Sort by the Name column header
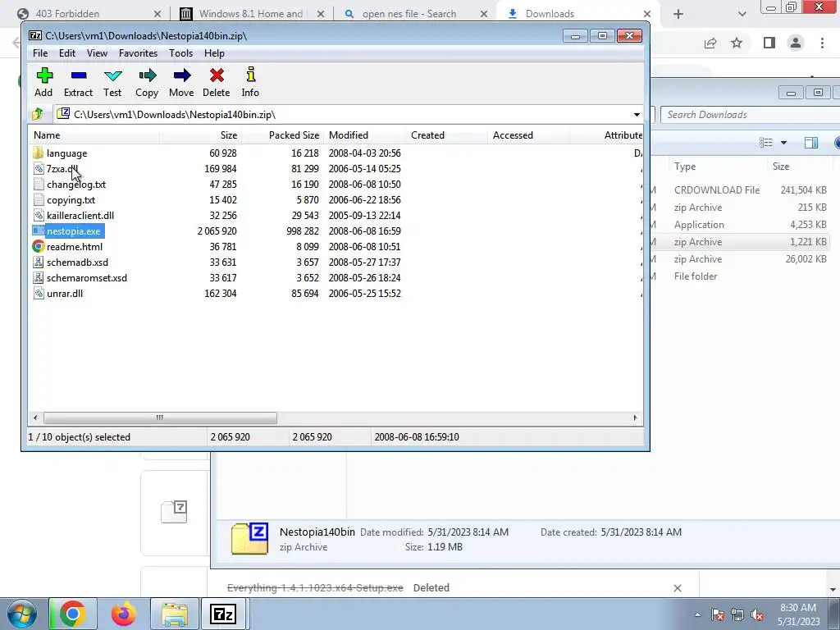Screen dimensions: 840x630 (94, 135)
